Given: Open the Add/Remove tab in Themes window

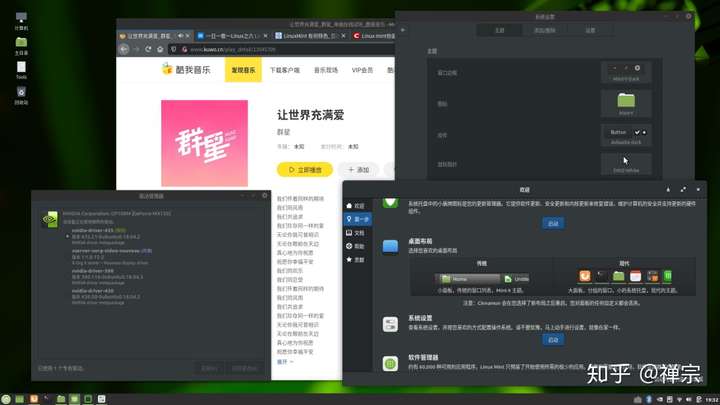Looking at the screenshot, I should click(545, 30).
